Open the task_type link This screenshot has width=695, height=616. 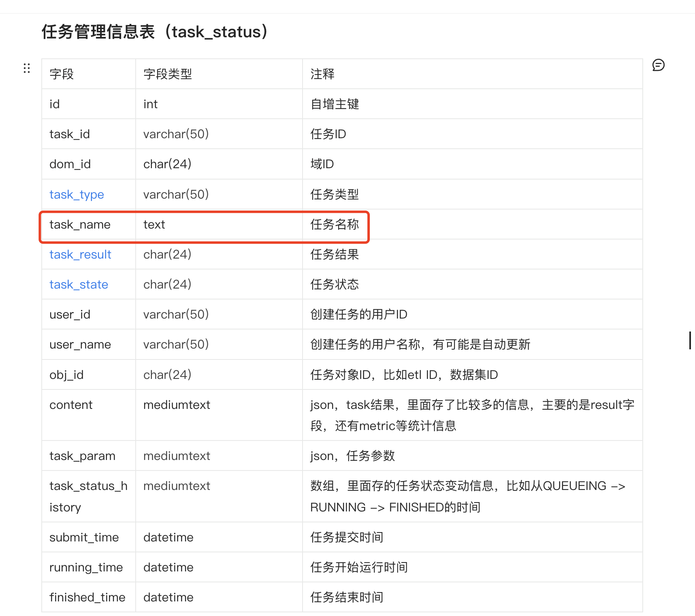click(x=77, y=195)
